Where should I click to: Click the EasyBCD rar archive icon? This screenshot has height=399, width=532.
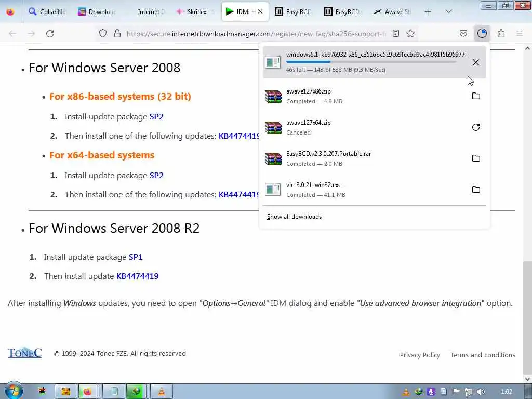click(x=273, y=159)
